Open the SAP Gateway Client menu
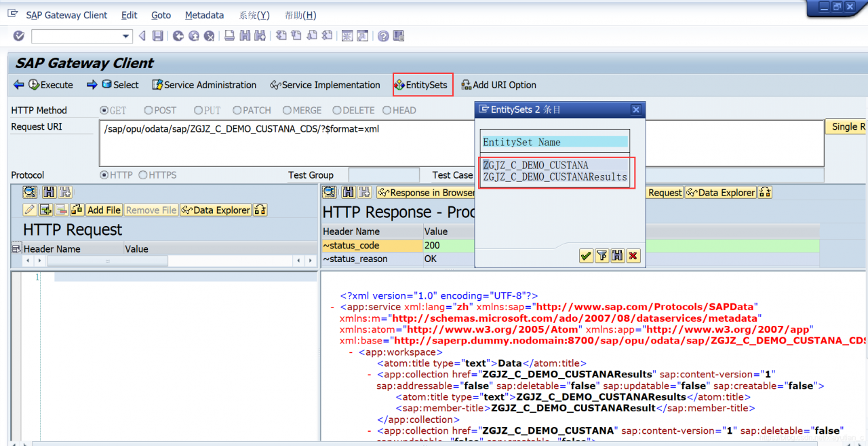 coord(66,15)
